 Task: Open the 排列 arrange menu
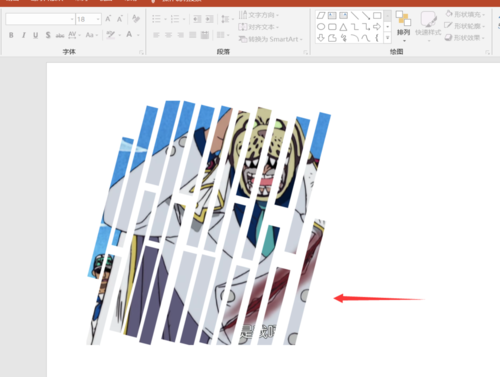(403, 26)
